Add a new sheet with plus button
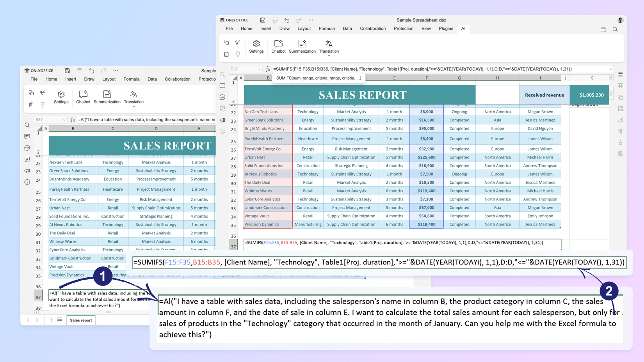644x362 pixels. (52, 320)
